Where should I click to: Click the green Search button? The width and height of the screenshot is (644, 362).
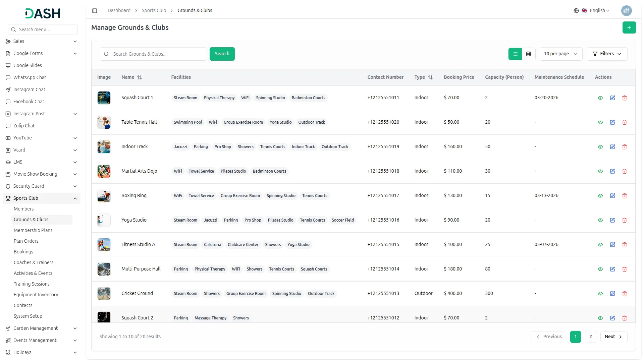222,54
